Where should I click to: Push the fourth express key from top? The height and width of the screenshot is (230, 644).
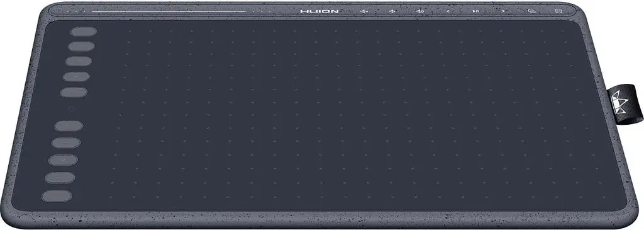[76, 77]
